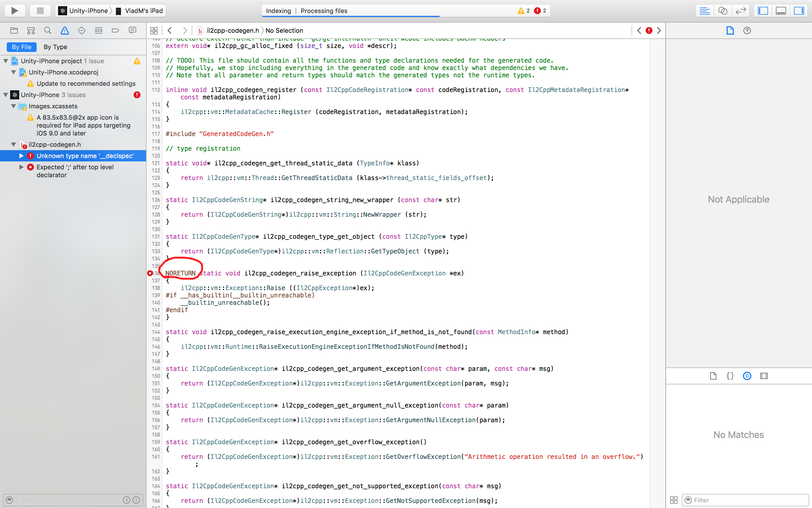Click the '// type registration' comment line
This screenshot has height=508, width=812.
(203, 148)
